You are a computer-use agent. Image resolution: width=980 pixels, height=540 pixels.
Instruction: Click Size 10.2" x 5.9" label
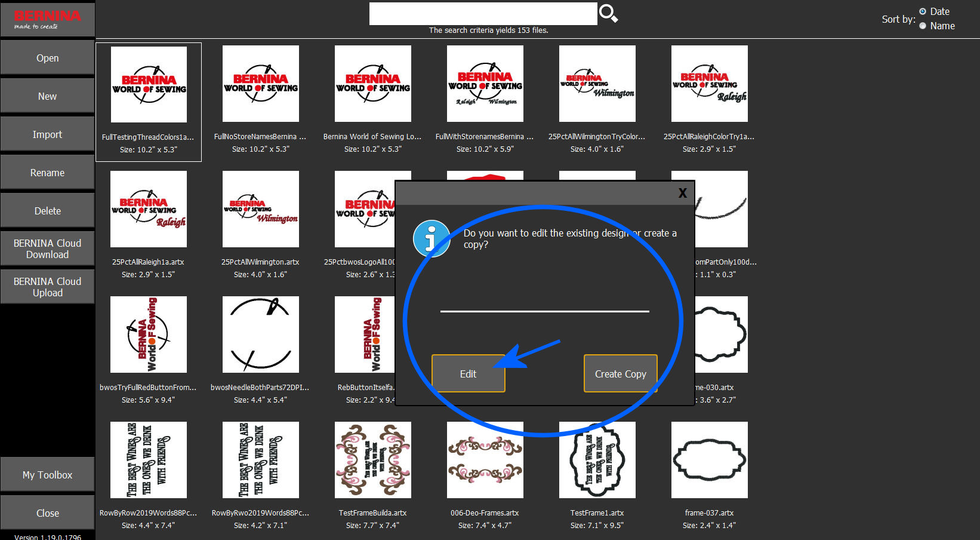pyautogui.click(x=485, y=149)
